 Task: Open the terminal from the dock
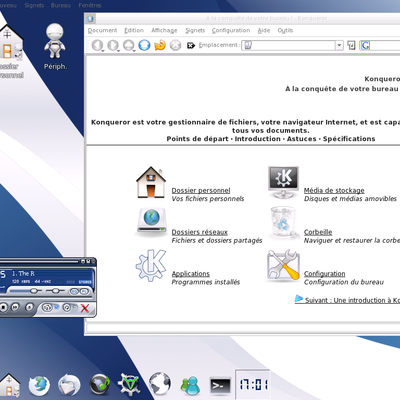tap(220, 386)
